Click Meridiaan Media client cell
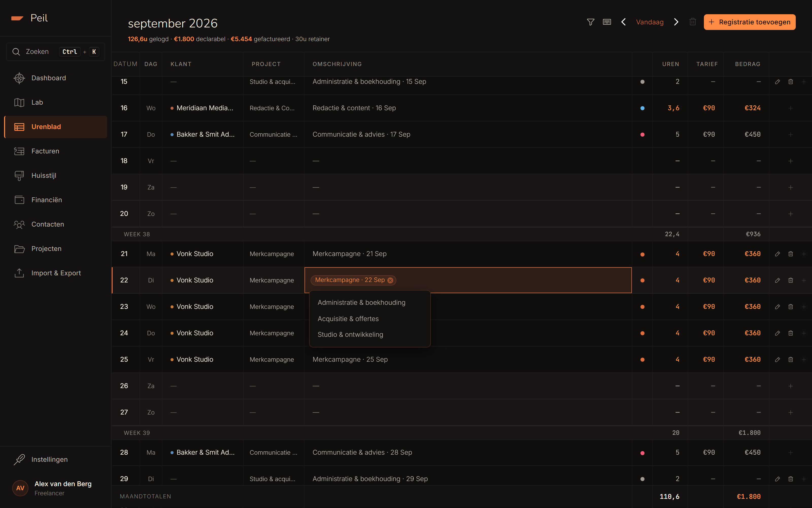The height and width of the screenshot is (508, 812). 203,108
